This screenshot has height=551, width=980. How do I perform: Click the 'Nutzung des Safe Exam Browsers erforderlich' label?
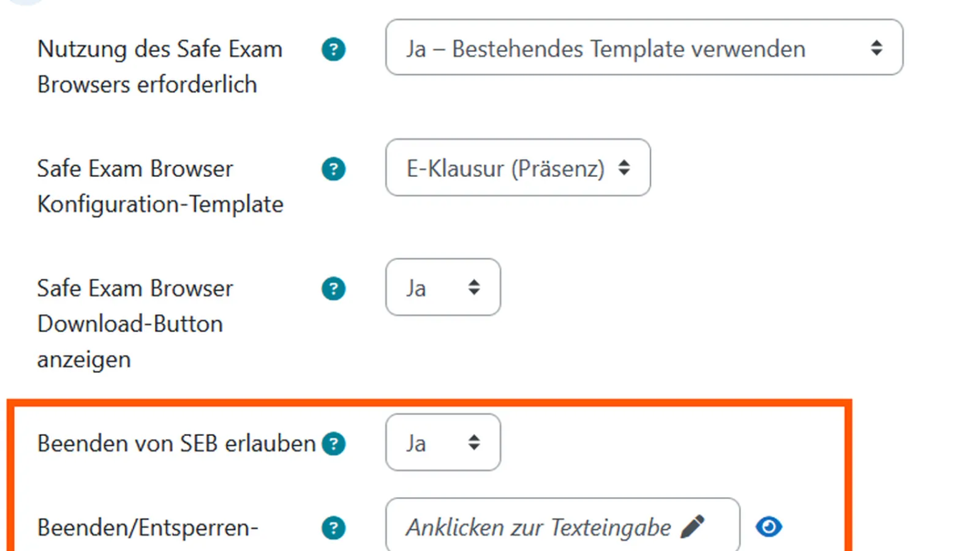159,66
